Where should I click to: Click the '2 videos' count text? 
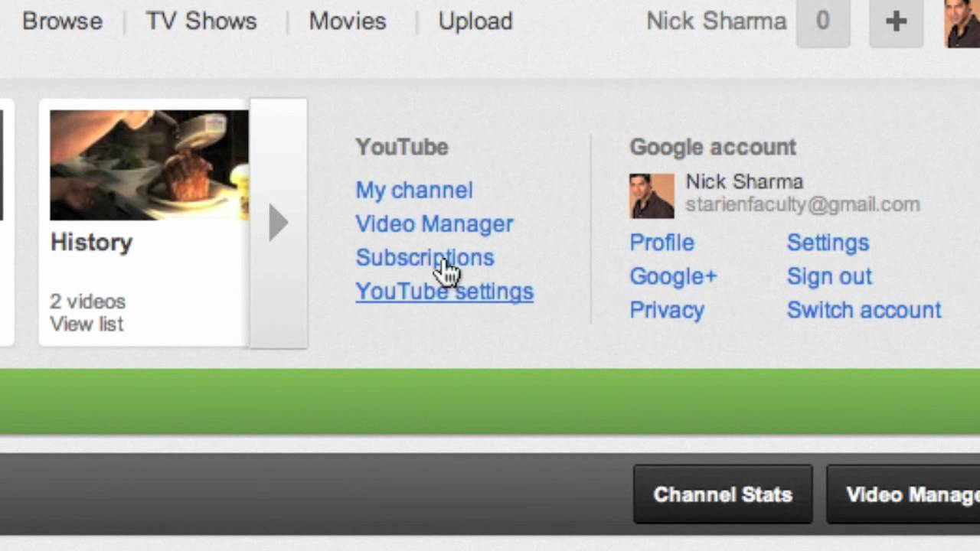[x=87, y=302]
